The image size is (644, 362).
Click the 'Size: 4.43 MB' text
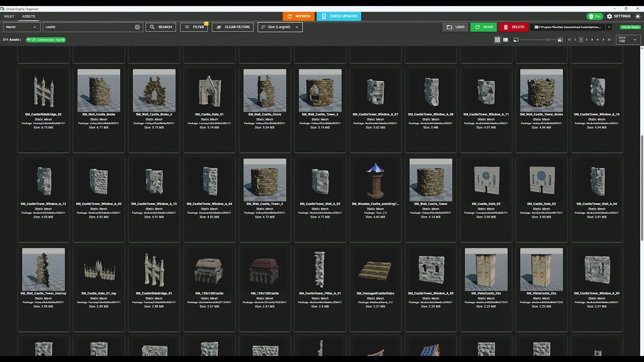[375, 217]
